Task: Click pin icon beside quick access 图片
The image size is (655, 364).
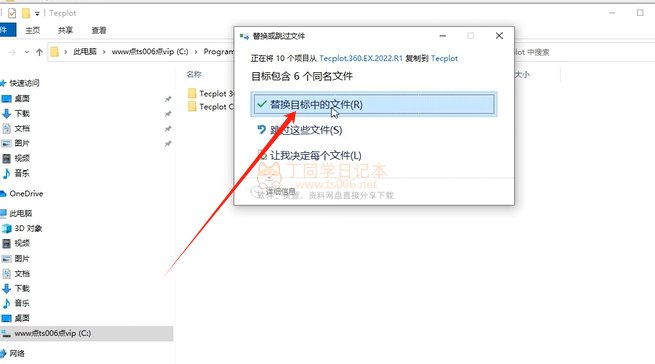Action: pyautogui.click(x=168, y=144)
